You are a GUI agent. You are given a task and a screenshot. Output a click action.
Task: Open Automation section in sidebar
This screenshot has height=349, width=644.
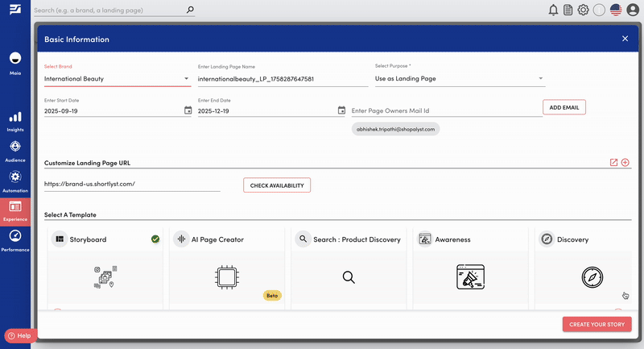pyautogui.click(x=15, y=181)
